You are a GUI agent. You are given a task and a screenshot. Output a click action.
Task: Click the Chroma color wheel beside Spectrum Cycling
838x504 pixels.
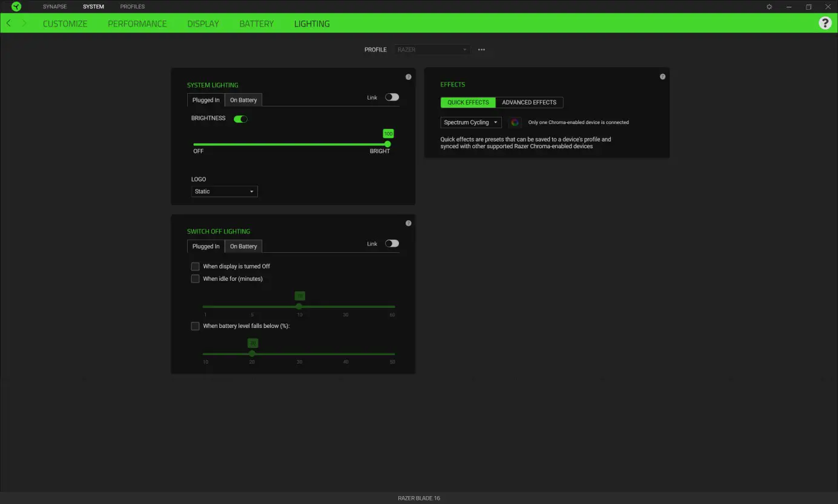tap(515, 122)
